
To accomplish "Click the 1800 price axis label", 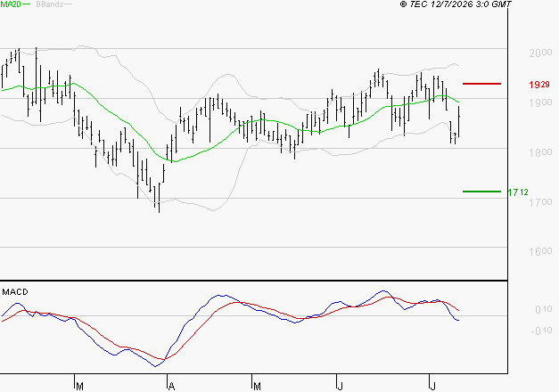I will (x=540, y=152).
